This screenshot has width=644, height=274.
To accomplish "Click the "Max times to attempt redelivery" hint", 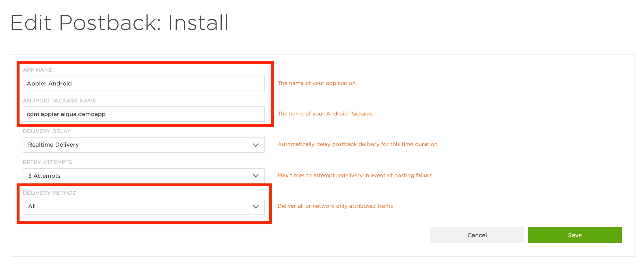I will [x=355, y=175].
